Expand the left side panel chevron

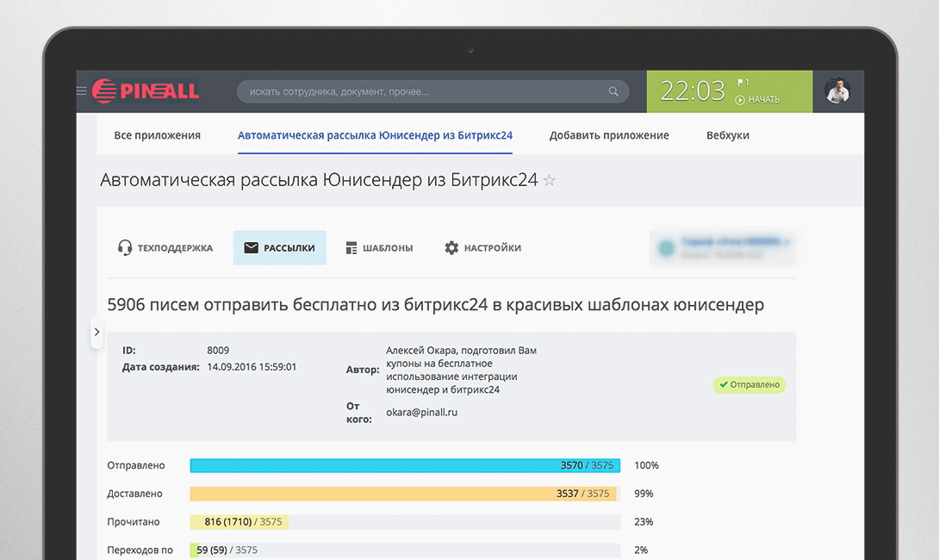pos(97,332)
